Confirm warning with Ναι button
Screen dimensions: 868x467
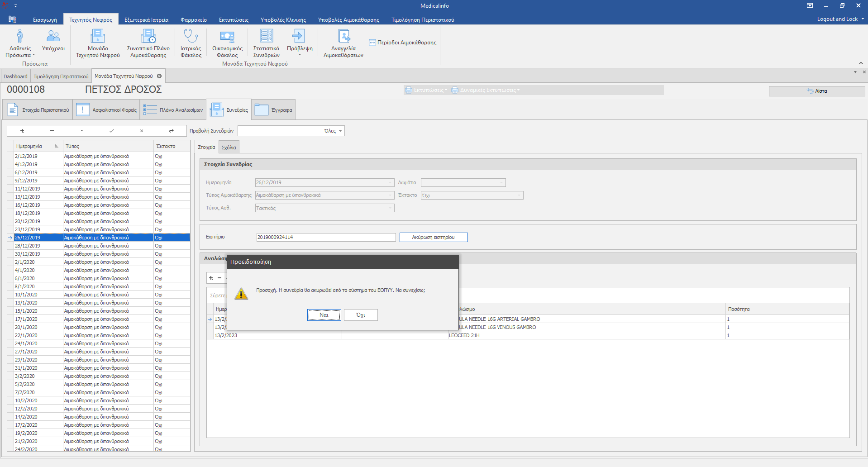324,315
